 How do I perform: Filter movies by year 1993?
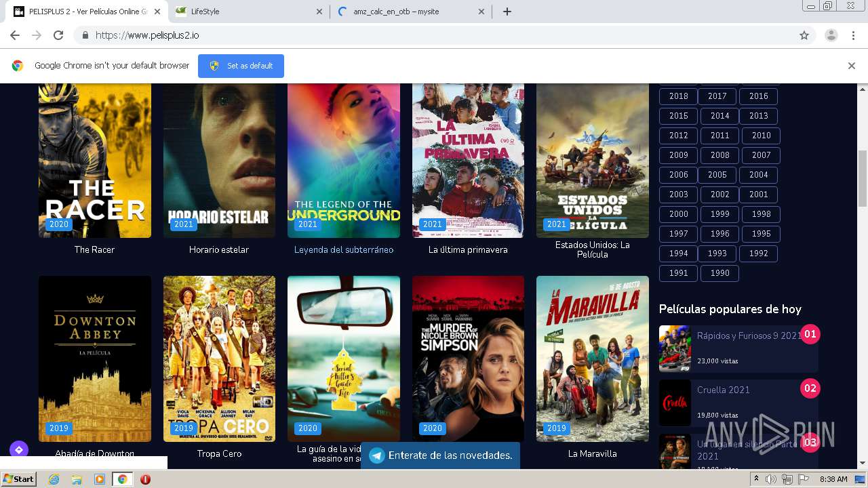[x=717, y=253]
